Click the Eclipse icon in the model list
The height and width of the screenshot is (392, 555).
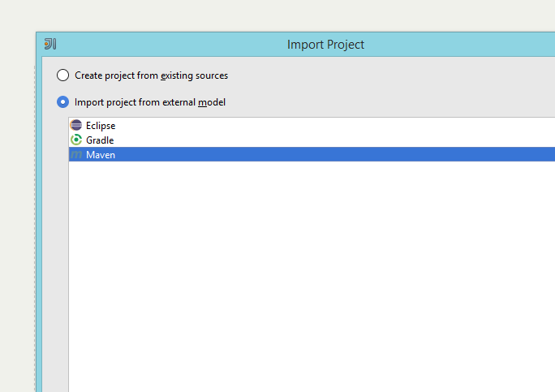pyautogui.click(x=76, y=125)
